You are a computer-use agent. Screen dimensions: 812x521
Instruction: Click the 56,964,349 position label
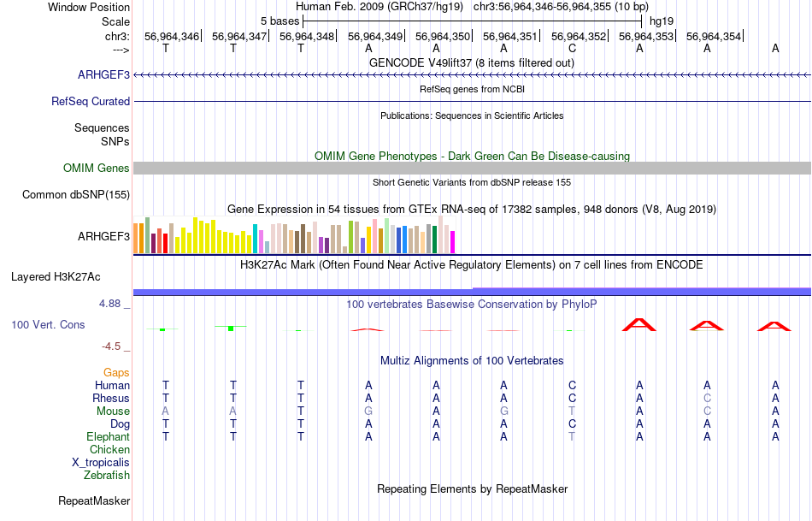375,36
